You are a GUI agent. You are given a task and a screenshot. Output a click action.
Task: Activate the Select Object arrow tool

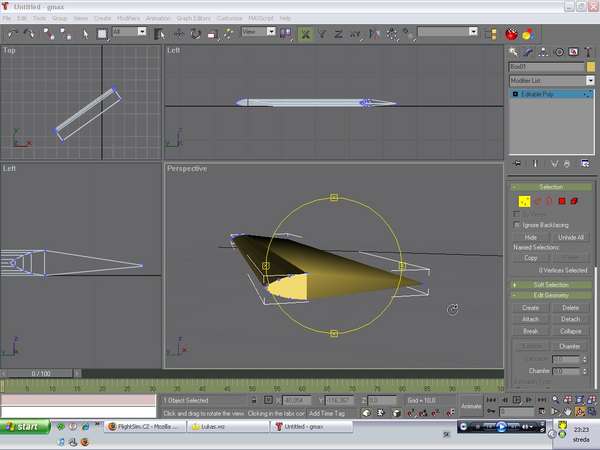point(85,34)
